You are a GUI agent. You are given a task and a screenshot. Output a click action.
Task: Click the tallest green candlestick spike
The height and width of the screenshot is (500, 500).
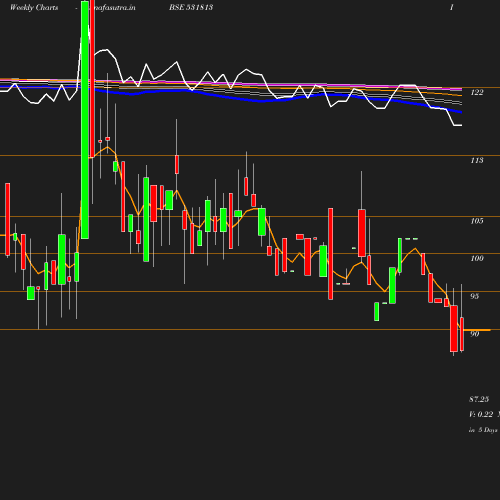point(85,120)
